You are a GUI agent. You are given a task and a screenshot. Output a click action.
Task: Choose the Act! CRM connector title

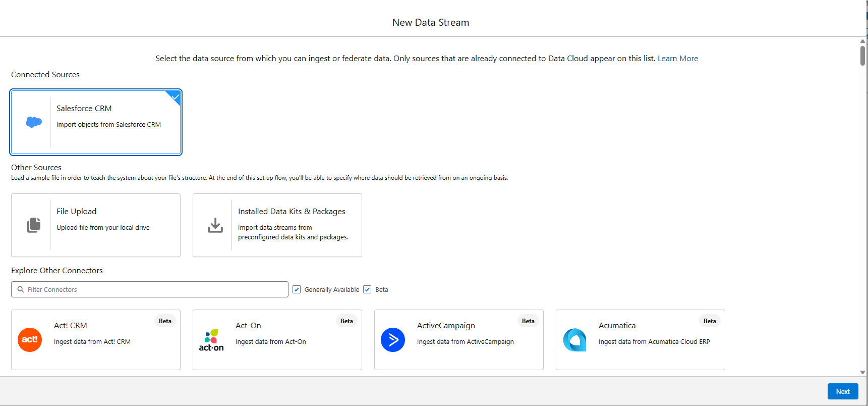(x=71, y=326)
